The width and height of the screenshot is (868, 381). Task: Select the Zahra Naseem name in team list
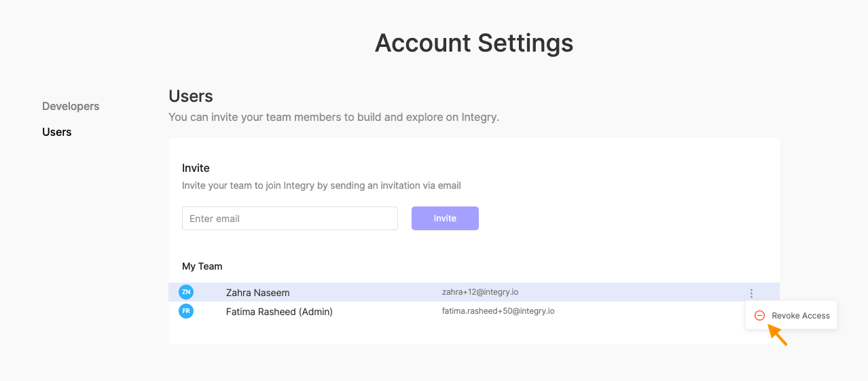click(258, 293)
